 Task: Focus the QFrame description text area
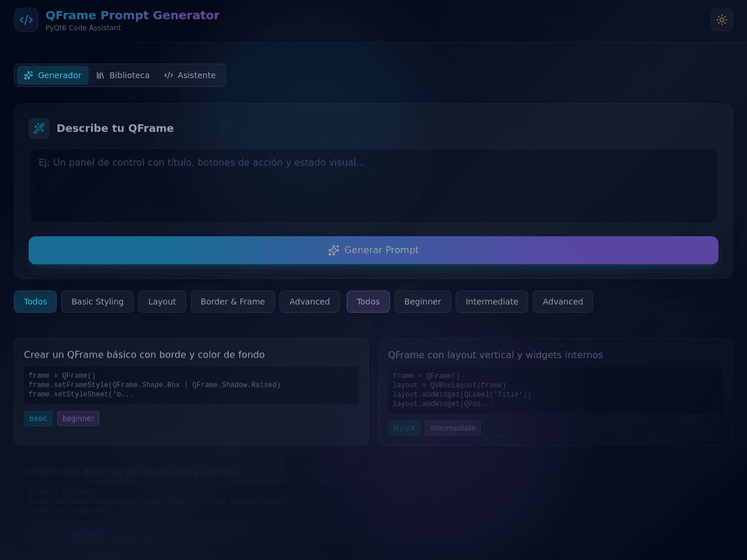373,185
